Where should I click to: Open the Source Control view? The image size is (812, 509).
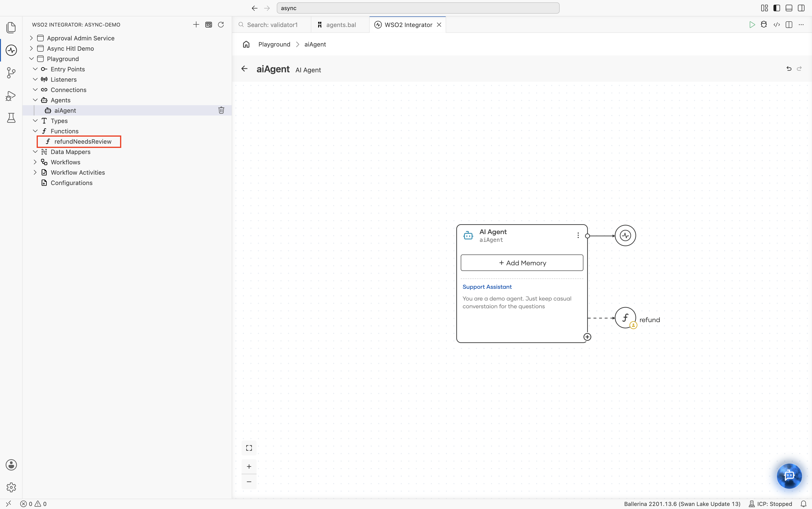click(x=11, y=73)
